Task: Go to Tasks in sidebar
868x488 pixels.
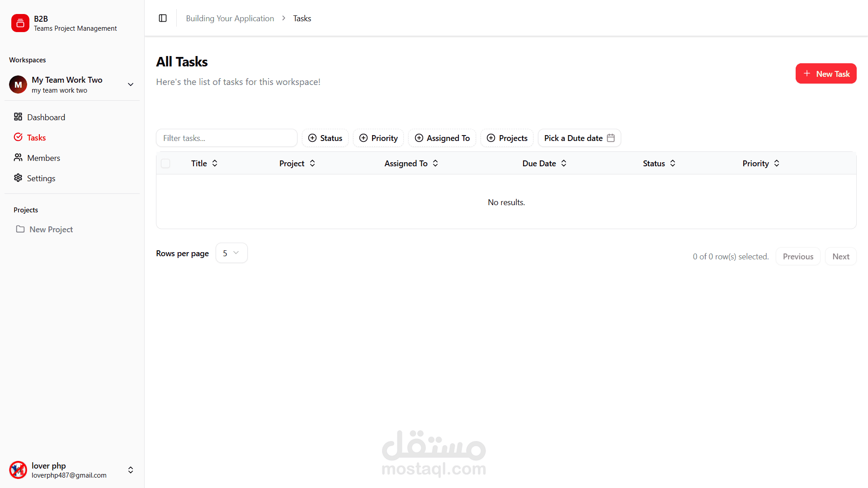Action: click(x=36, y=137)
